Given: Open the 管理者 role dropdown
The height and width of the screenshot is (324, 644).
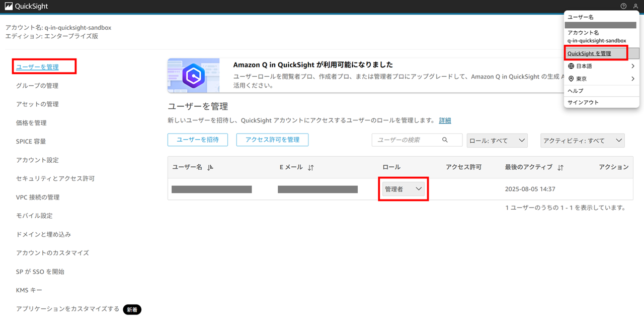Looking at the screenshot, I should (x=403, y=189).
